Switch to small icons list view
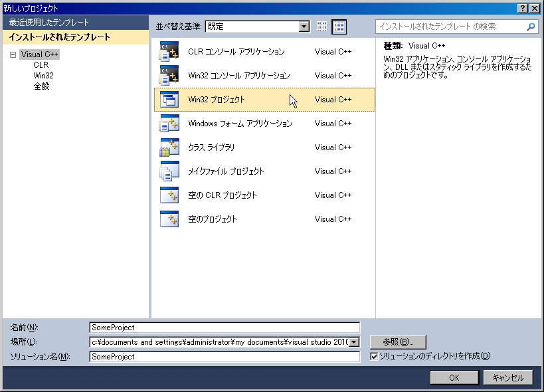The image size is (544, 392). click(x=321, y=27)
